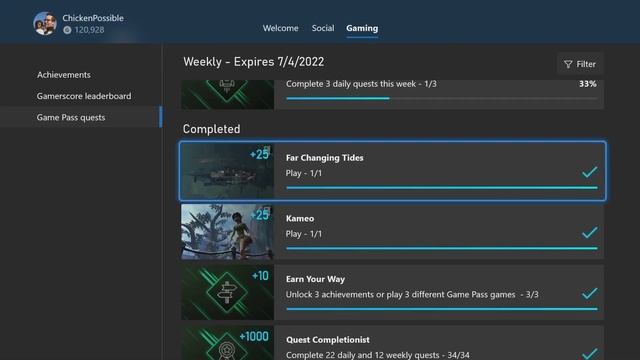Open the daily quests weekly challenge row
The height and width of the screenshot is (360, 640).
(392, 94)
